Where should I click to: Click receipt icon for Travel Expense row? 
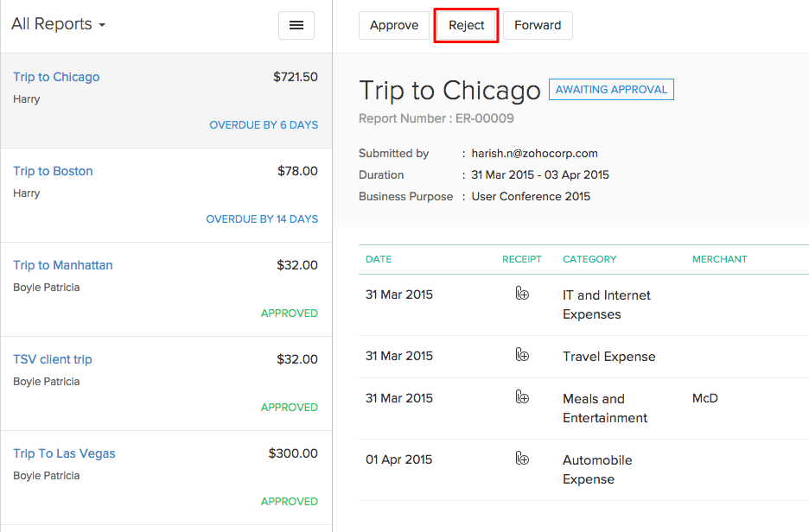click(522, 355)
